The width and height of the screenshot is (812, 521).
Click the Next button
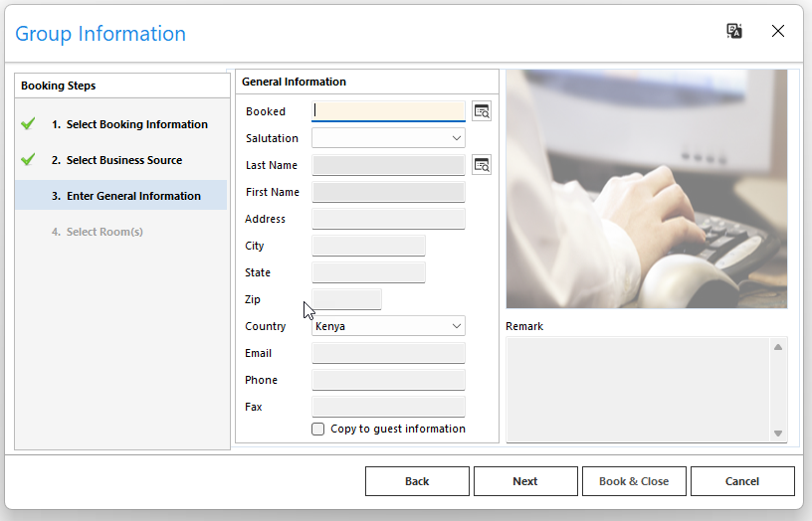[x=525, y=481]
